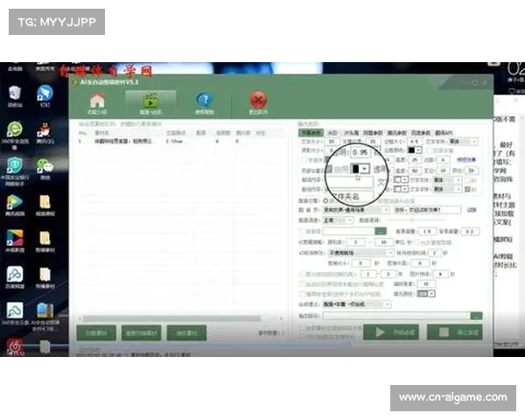525x420 pixels.
Task: Launch the Tencent Video desktop icon
Action: (x=15, y=201)
